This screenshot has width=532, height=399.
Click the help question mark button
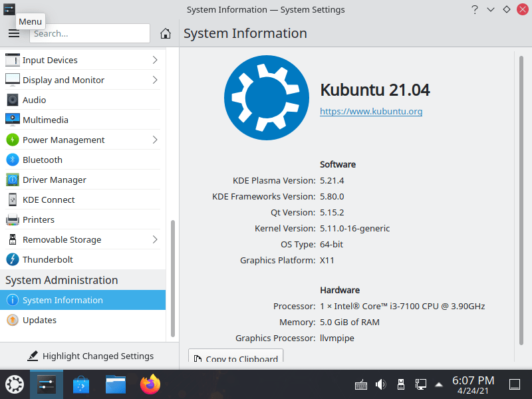[x=475, y=9]
